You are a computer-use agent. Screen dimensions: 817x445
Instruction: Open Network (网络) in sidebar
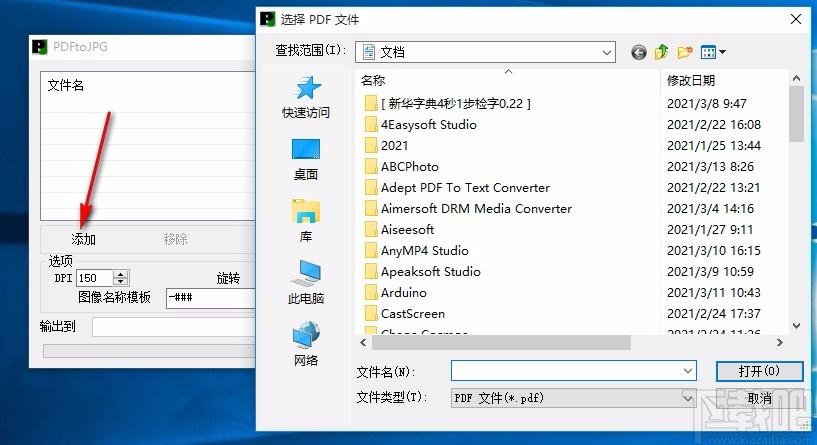coord(306,344)
